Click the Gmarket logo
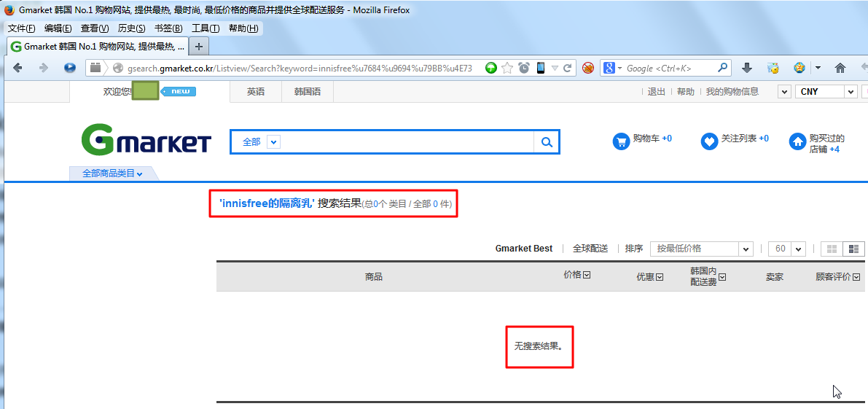868x409 pixels. [x=146, y=139]
